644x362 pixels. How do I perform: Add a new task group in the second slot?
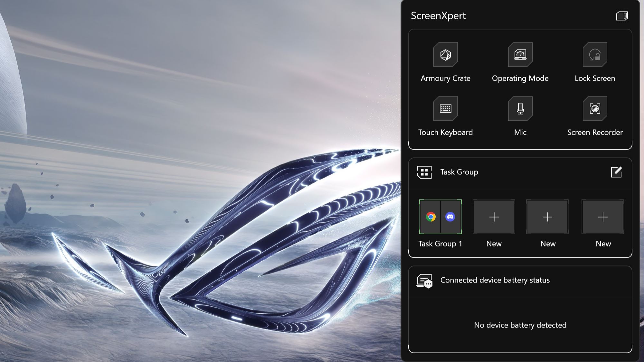[494, 217]
